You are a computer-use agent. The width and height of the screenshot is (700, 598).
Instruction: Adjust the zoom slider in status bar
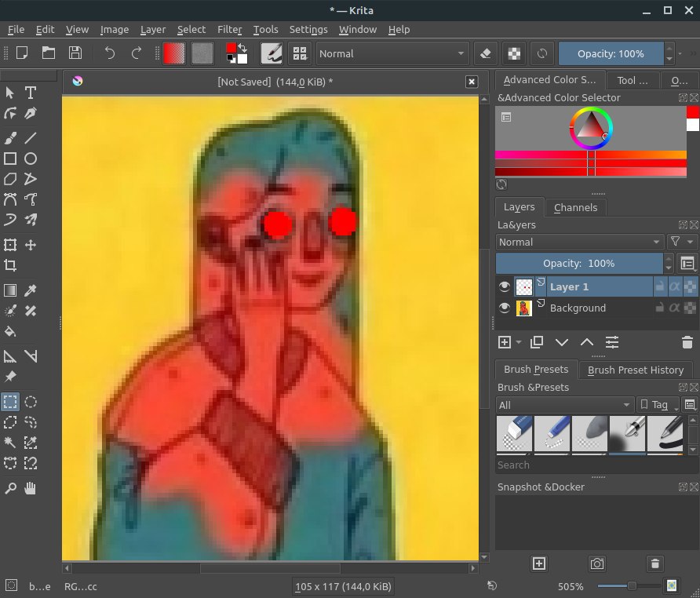tap(628, 586)
